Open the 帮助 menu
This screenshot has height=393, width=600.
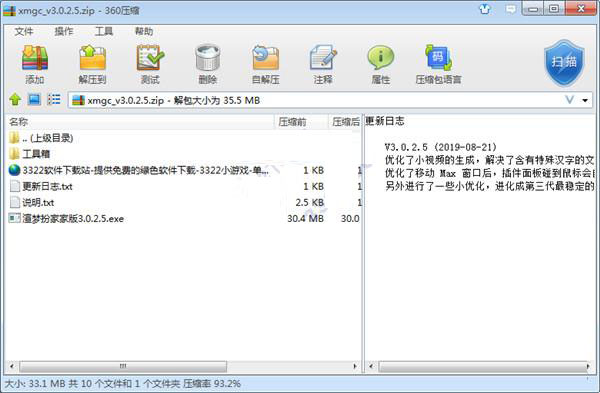144,31
